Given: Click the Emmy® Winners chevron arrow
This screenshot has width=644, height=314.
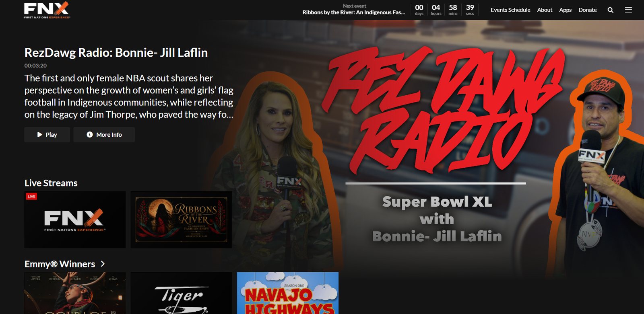Looking at the screenshot, I should (x=103, y=264).
